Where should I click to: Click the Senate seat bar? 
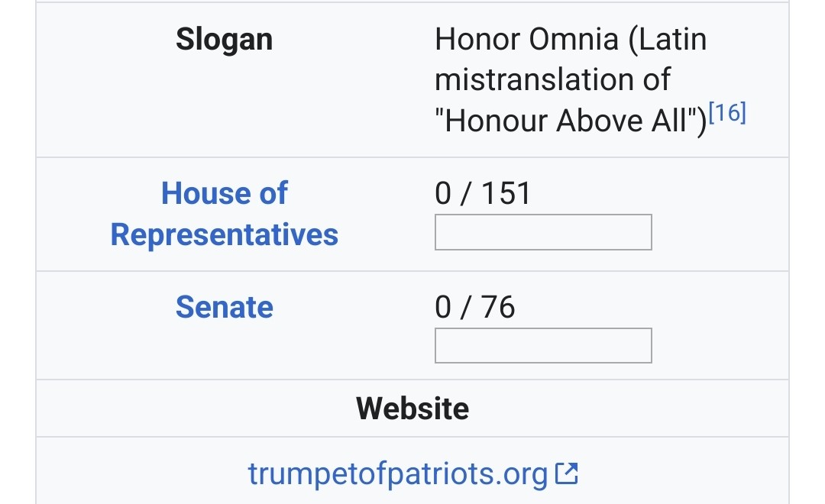tap(543, 345)
